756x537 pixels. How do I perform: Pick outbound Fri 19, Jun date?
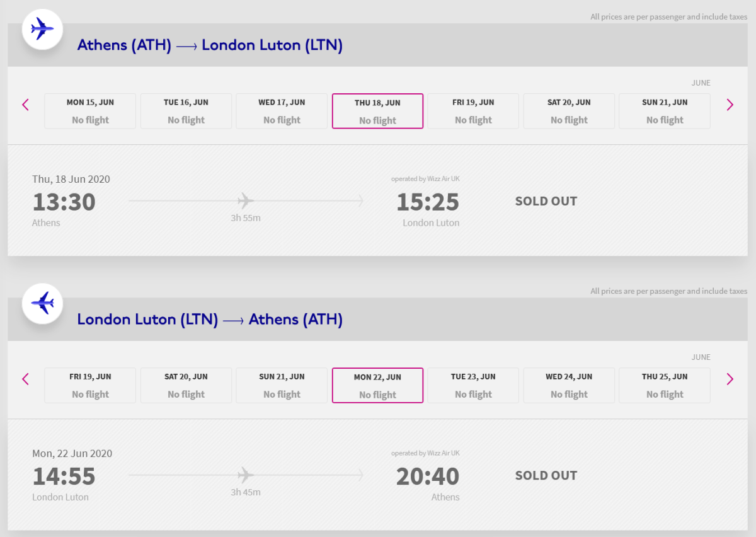tap(473, 111)
